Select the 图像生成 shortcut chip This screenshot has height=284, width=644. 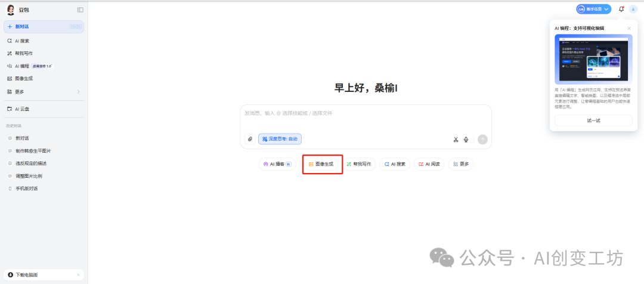click(321, 164)
